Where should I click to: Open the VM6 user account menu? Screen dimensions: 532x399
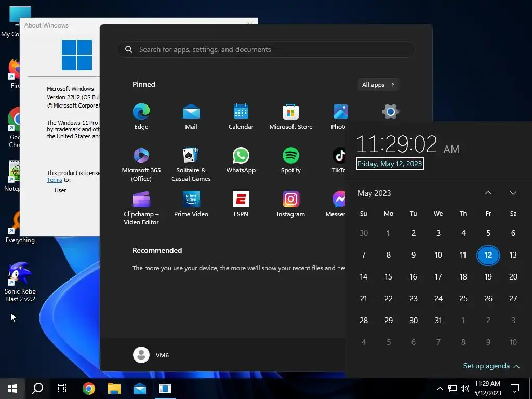(151, 355)
